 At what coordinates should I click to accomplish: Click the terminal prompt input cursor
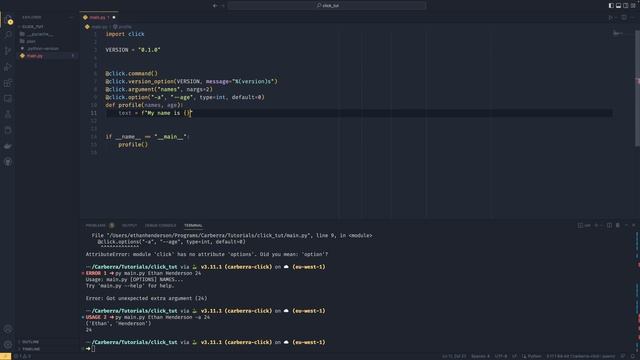point(93,349)
